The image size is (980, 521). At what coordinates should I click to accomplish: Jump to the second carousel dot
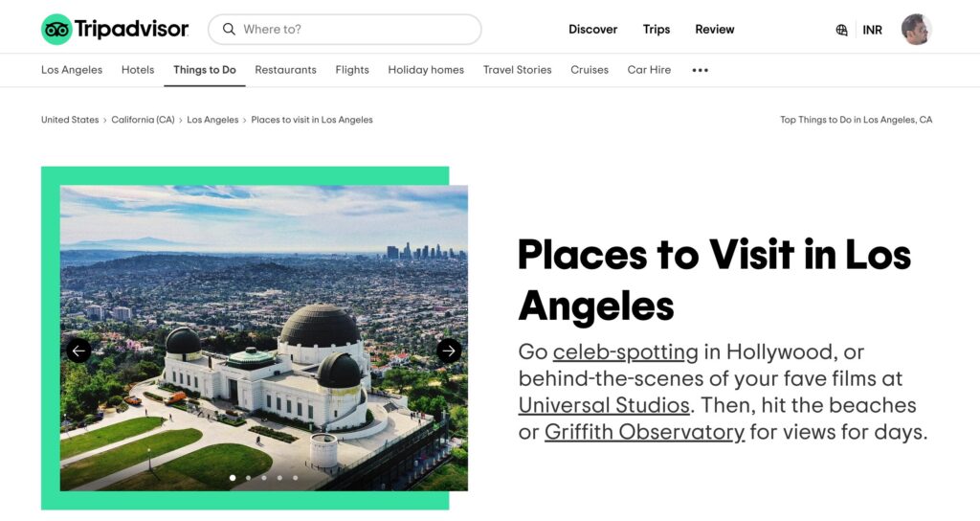click(248, 477)
